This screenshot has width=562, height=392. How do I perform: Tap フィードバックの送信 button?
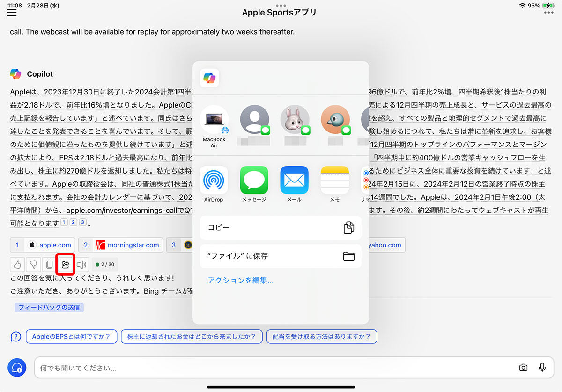pos(49,307)
